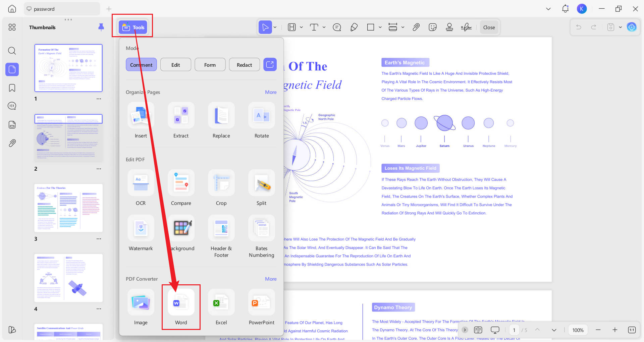The image size is (644, 342).
Task: Open the Tools menu button
Action: click(133, 27)
